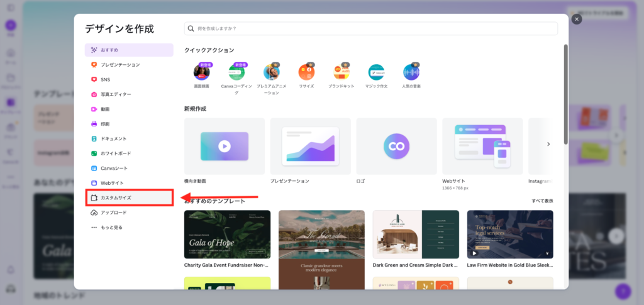Image resolution: width=644 pixels, height=305 pixels.
Task: Select the Webサイト category in sidebar
Action: (x=129, y=183)
